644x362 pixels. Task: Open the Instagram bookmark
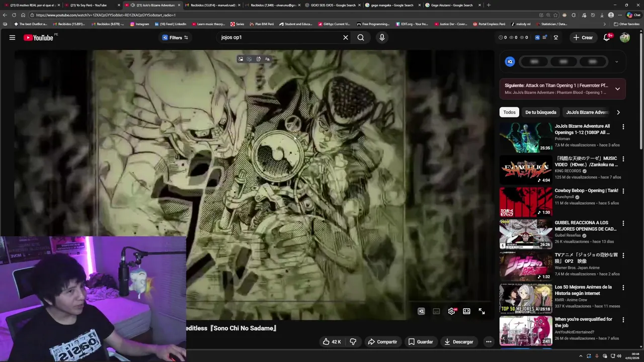(139, 24)
